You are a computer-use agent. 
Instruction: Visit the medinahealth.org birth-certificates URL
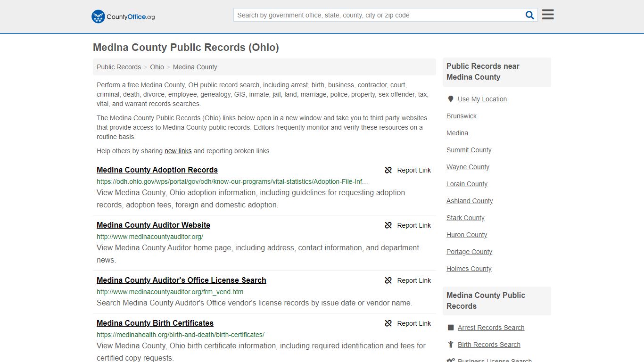(x=181, y=335)
